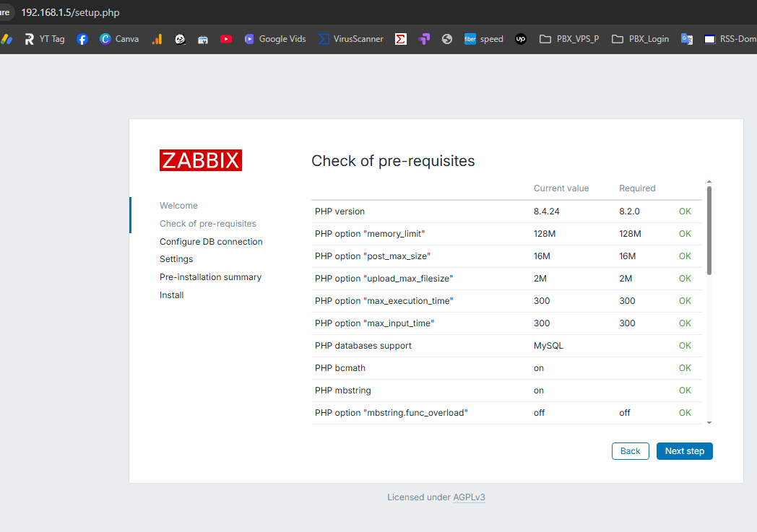
Task: Open the PBX_VPS_P bookmark folder
Action: pyautogui.click(x=569, y=39)
